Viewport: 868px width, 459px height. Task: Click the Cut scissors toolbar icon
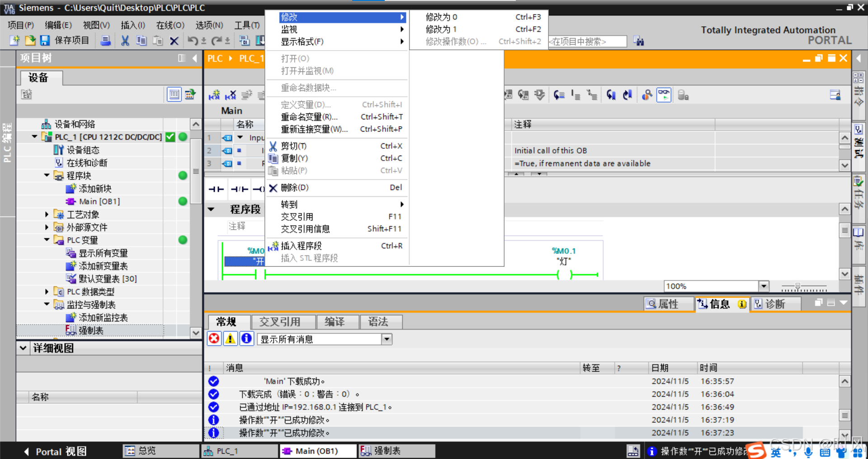[x=125, y=41]
